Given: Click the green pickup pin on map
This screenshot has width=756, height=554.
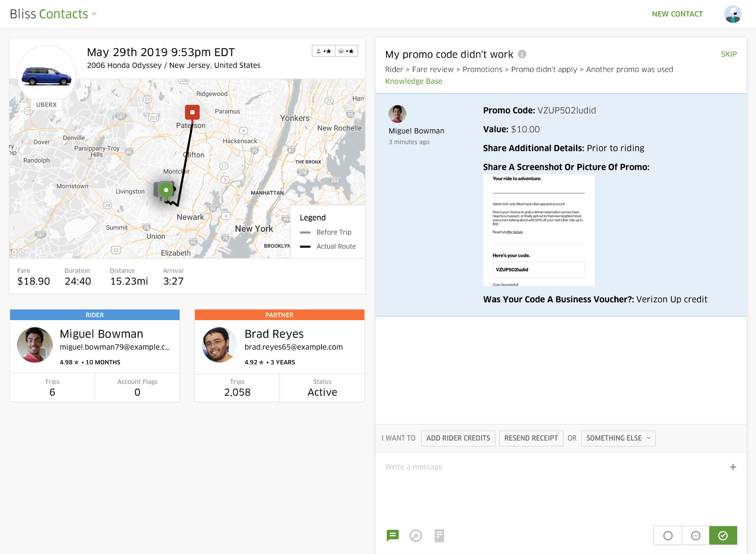Looking at the screenshot, I should pyautogui.click(x=166, y=190).
